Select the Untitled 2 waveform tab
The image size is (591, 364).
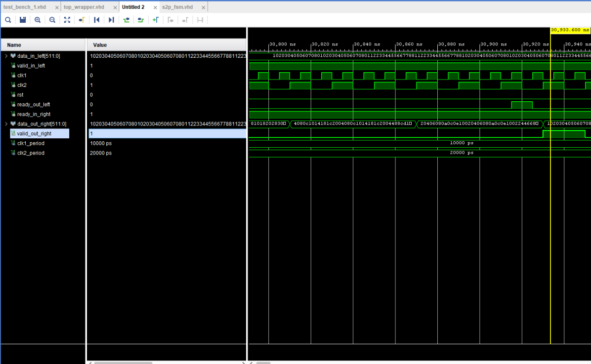(x=133, y=7)
